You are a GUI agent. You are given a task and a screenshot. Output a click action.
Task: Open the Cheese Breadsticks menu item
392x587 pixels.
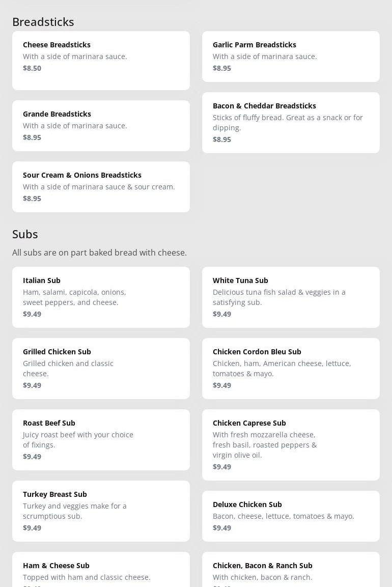pyautogui.click(x=101, y=60)
